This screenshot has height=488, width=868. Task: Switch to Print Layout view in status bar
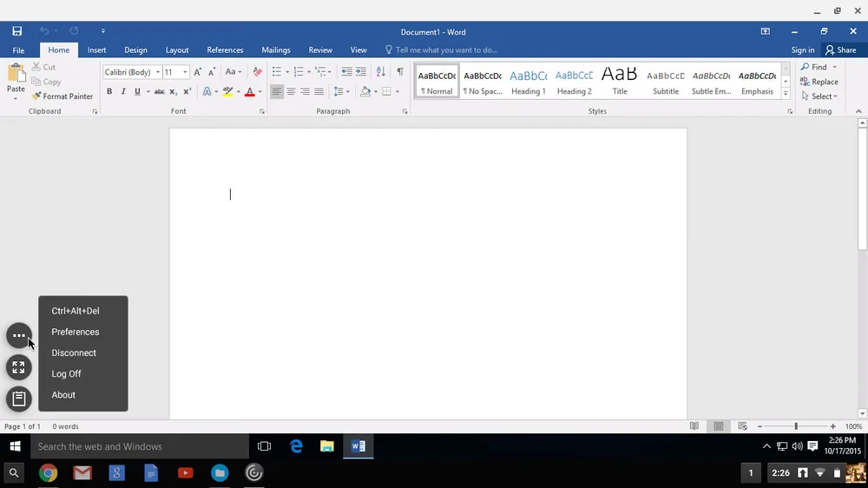pos(719,426)
